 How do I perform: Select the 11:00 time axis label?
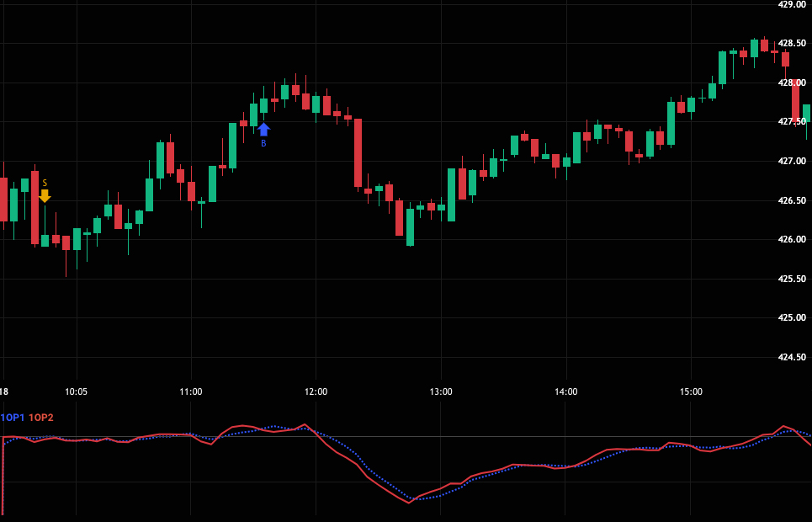click(191, 391)
